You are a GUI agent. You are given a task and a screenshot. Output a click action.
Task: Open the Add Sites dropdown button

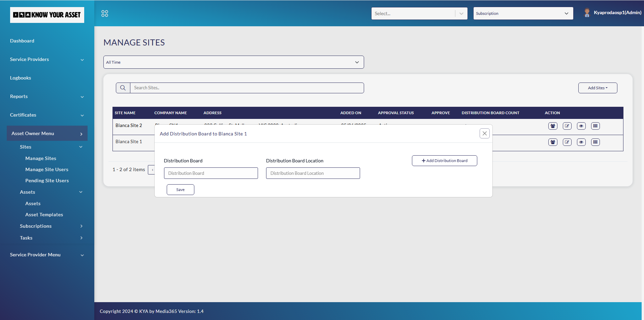598,88
